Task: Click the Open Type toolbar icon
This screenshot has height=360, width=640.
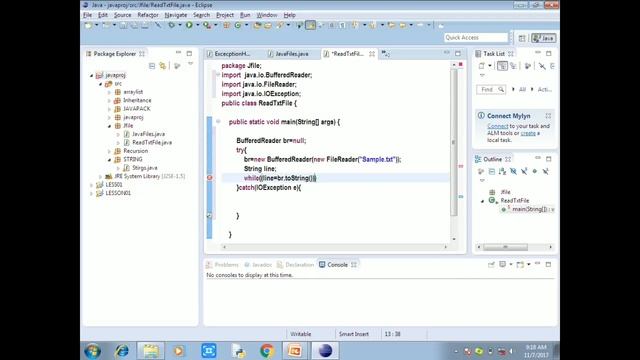Action: [x=257, y=25]
